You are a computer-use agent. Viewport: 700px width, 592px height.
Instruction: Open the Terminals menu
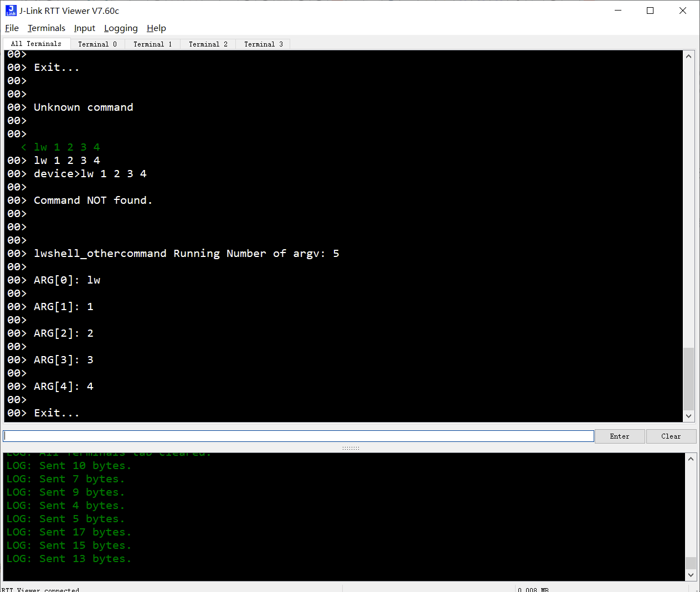[x=47, y=28]
